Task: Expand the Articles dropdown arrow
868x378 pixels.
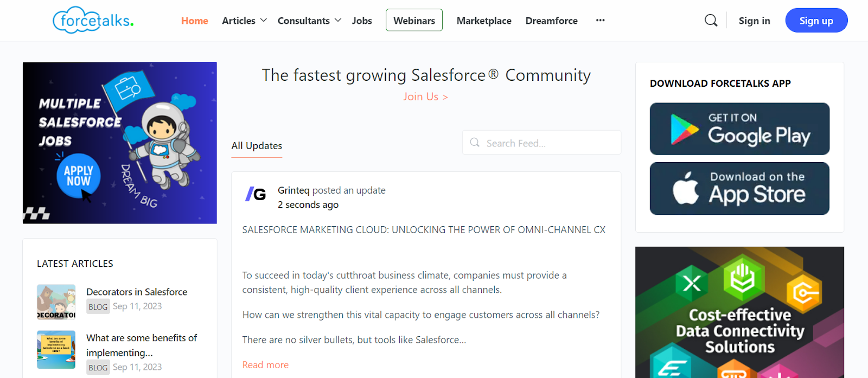Action: coord(264,20)
